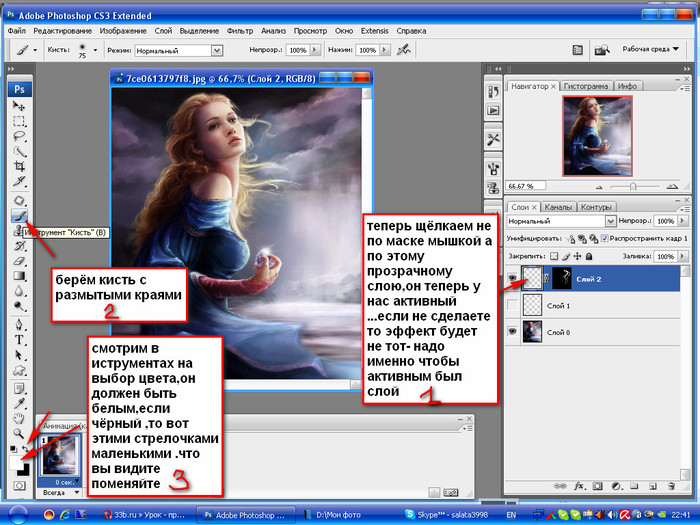
Task: Switch to the Контуры tab
Action: coord(596,207)
